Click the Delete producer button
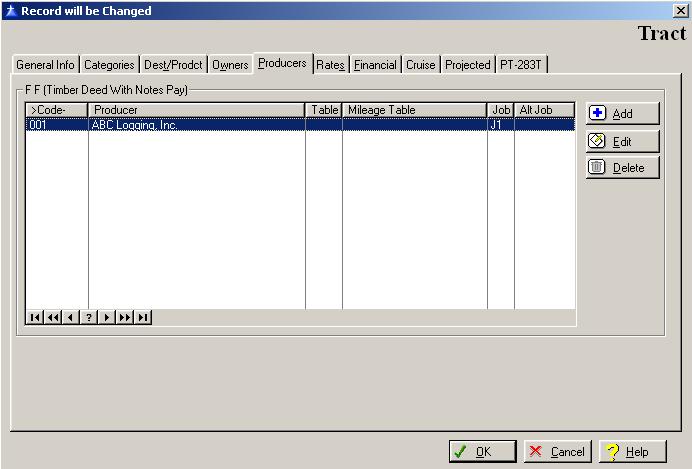The image size is (692, 469). (622, 167)
